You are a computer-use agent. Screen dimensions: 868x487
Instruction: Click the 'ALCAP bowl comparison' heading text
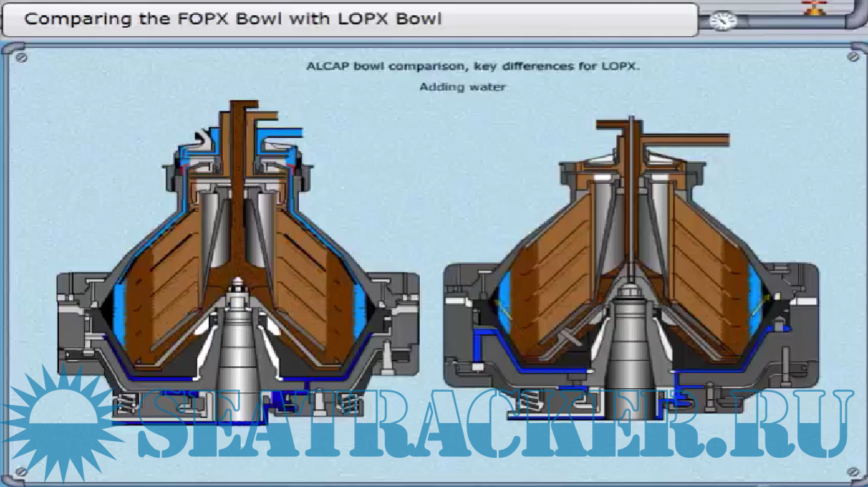point(472,66)
